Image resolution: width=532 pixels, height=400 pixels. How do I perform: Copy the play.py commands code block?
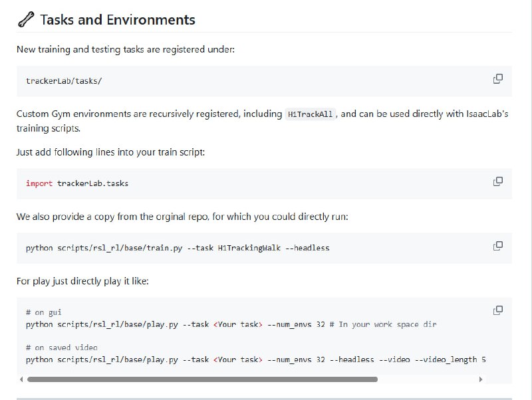click(x=497, y=310)
